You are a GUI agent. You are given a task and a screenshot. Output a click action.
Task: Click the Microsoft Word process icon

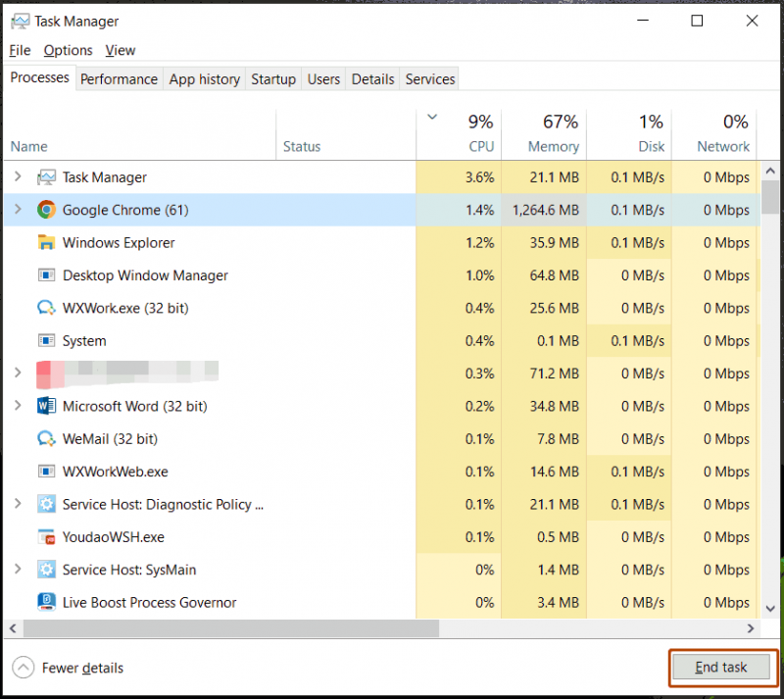click(x=46, y=406)
